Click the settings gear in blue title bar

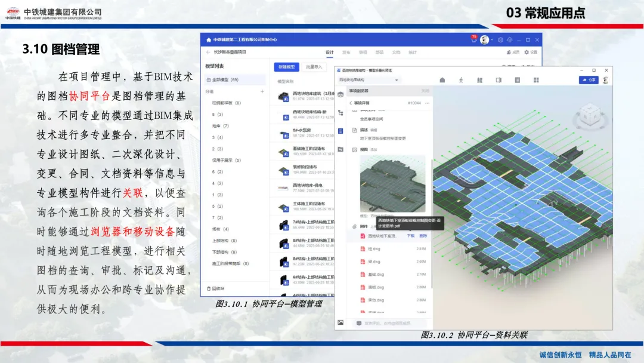[x=500, y=40]
